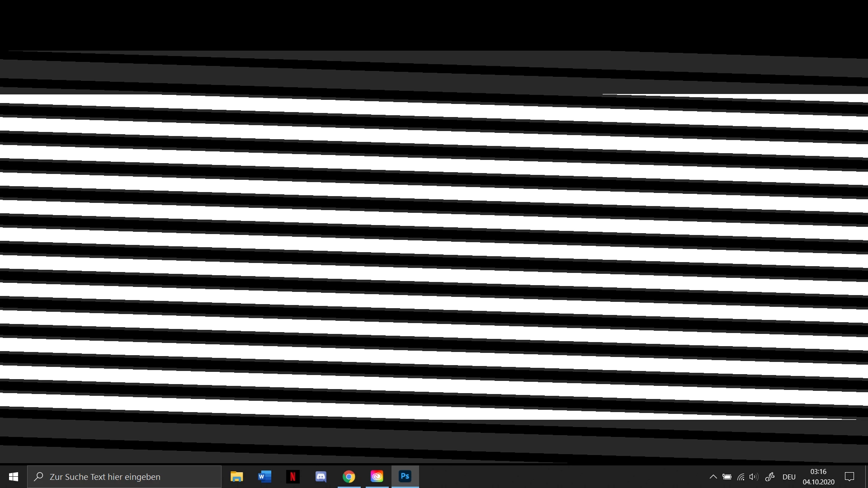Open the Netflix app icon
This screenshot has width=868, height=488.
pos(292,477)
